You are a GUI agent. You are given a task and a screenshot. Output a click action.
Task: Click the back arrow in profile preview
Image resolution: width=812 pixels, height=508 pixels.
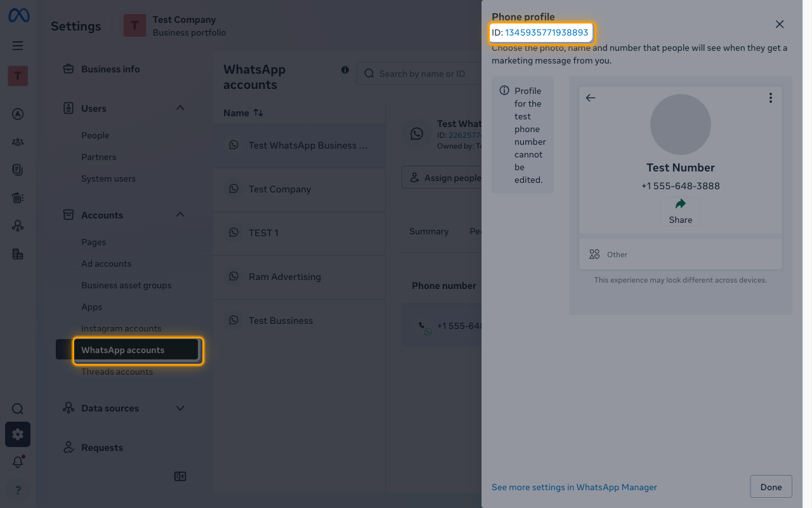tap(591, 98)
